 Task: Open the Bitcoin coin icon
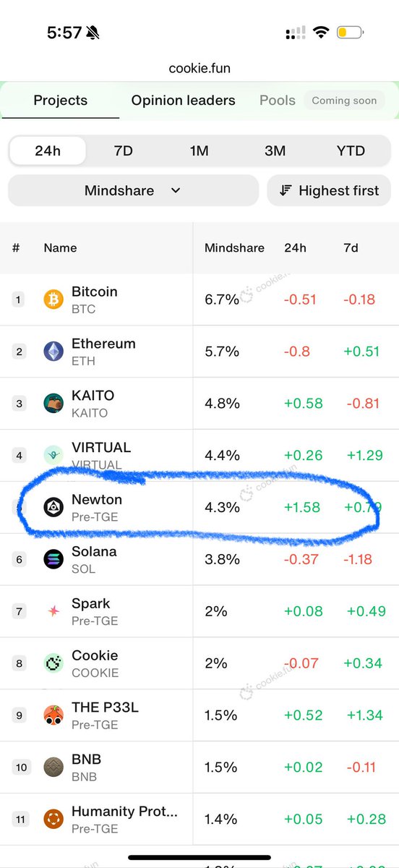coord(53,299)
